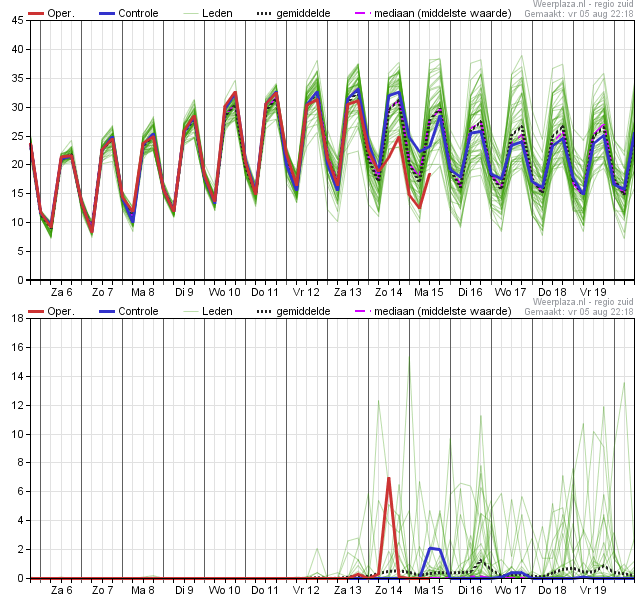
Task: Select 'Ma 15' on the precipitation chart axis
Action: pyautogui.click(x=429, y=590)
